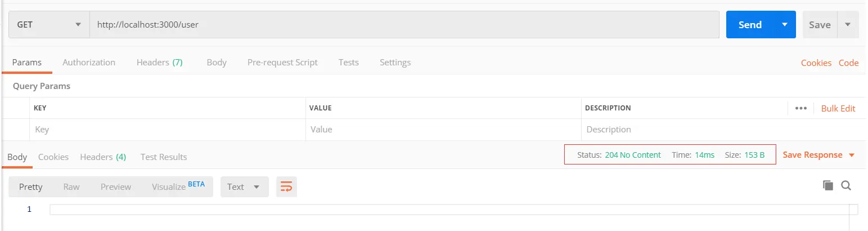Image resolution: width=868 pixels, height=231 pixels.
Task: Click the Cookies link
Action: point(816,63)
